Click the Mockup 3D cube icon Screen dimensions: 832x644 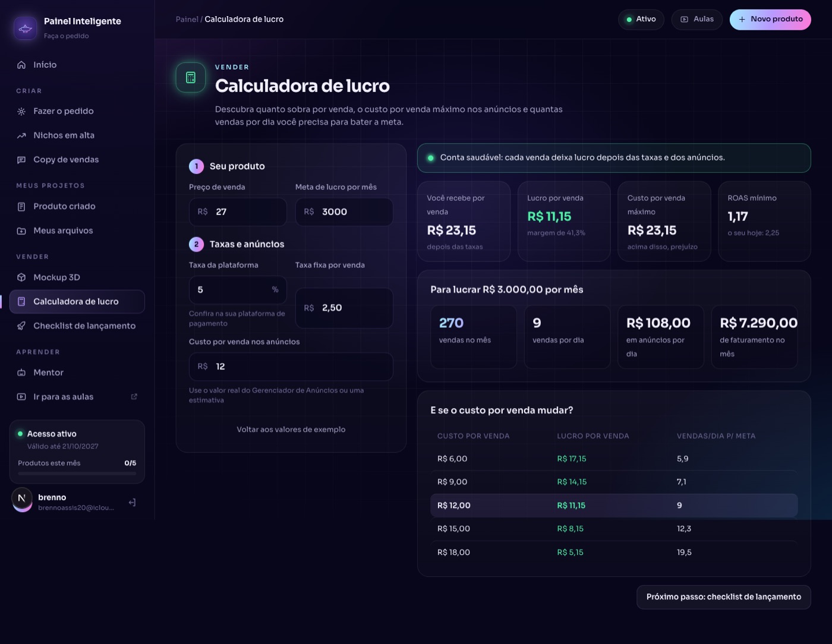pyautogui.click(x=21, y=277)
